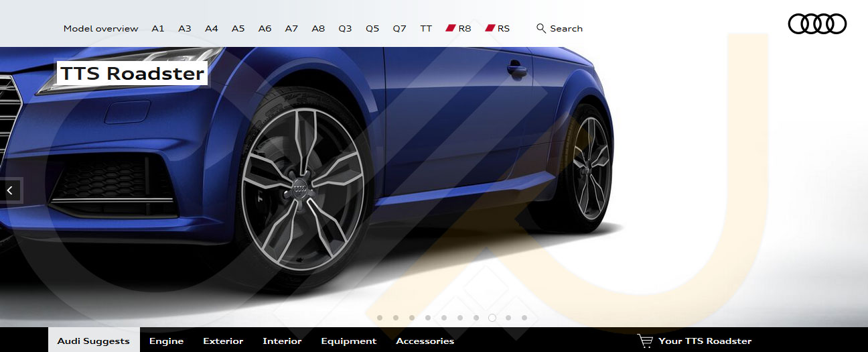Open the RS models page
Screen dimensions: 868x352
(x=498, y=29)
